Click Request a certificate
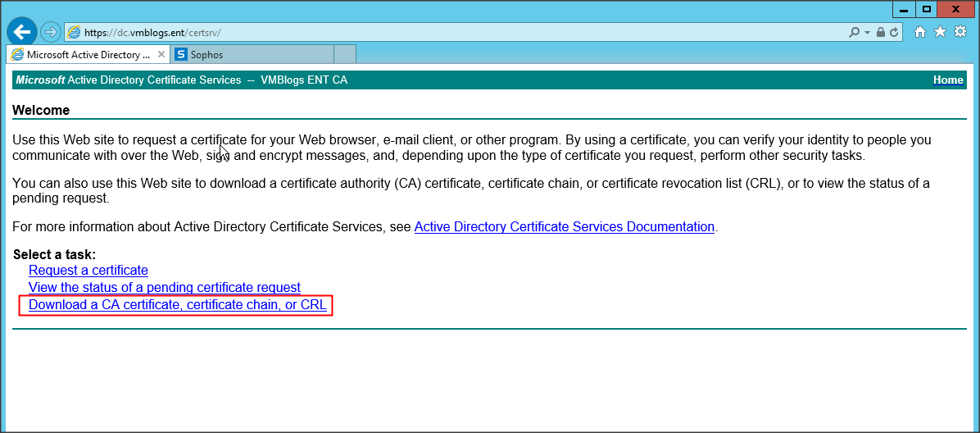The width and height of the screenshot is (980, 433). point(88,270)
